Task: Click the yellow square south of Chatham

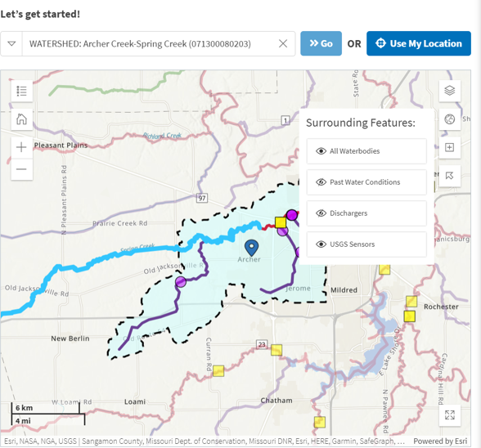Action: tap(320, 422)
